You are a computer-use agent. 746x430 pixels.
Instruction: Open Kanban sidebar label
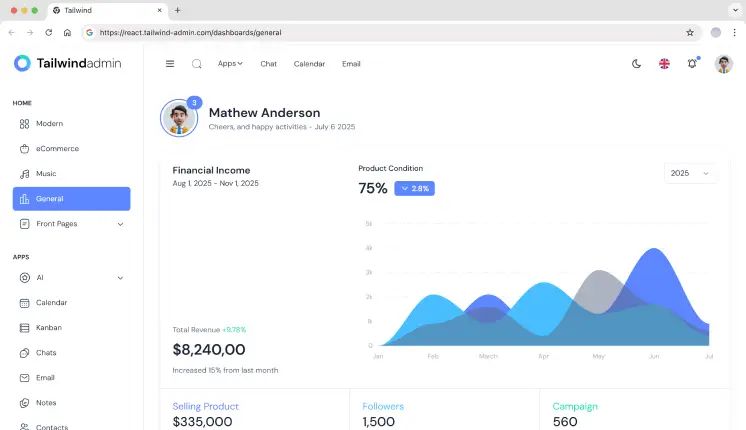(x=49, y=328)
